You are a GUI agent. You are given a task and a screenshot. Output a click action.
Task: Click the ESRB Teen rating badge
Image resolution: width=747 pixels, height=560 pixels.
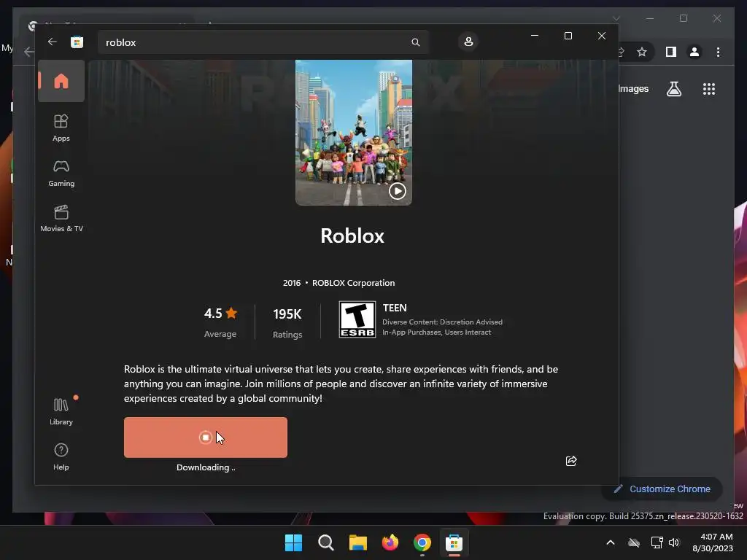coord(357,319)
